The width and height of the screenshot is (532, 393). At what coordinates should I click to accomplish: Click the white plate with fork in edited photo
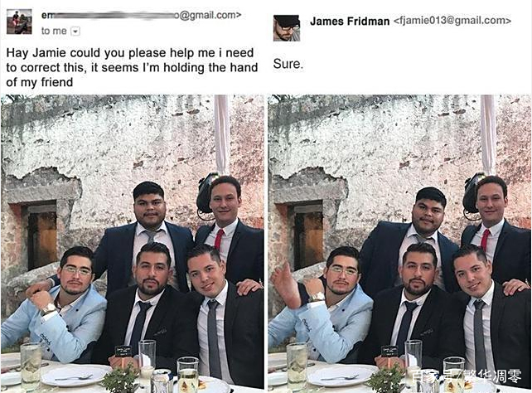[342, 375]
